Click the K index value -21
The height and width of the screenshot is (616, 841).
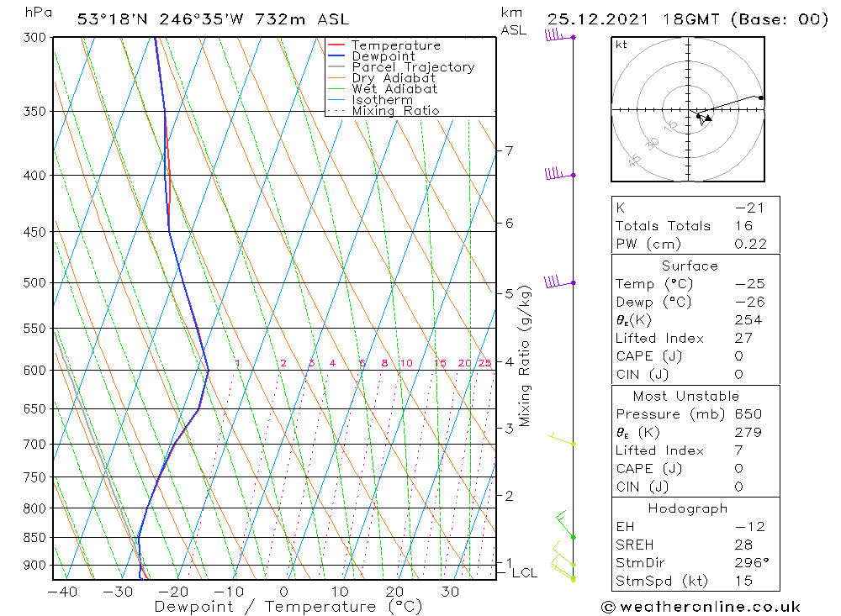(750, 208)
